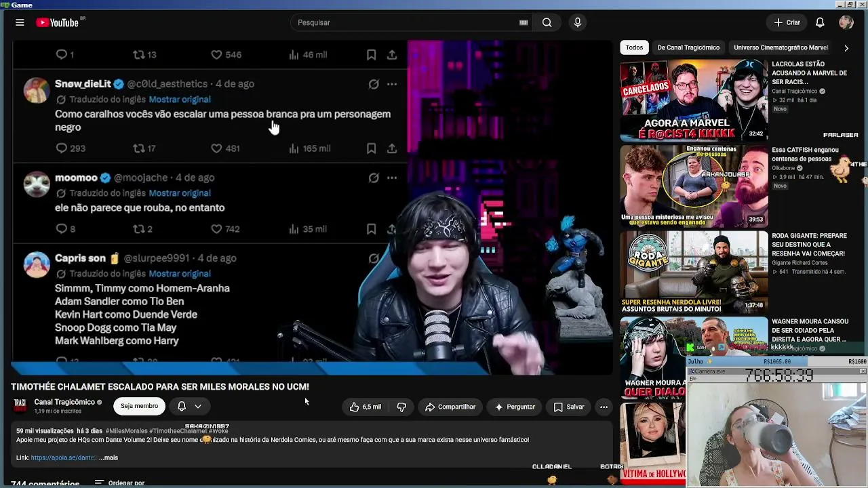Like the video with thumbs up
The image size is (868, 488).
(365, 407)
